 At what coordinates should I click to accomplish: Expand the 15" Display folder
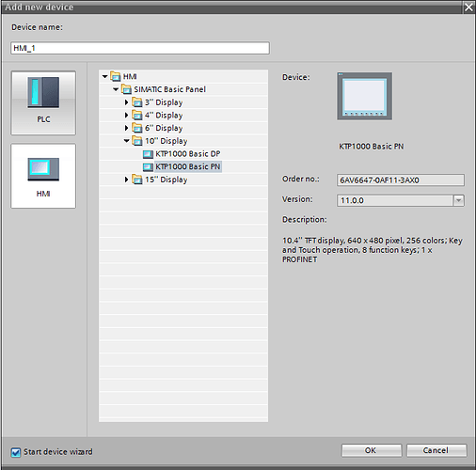click(126, 180)
